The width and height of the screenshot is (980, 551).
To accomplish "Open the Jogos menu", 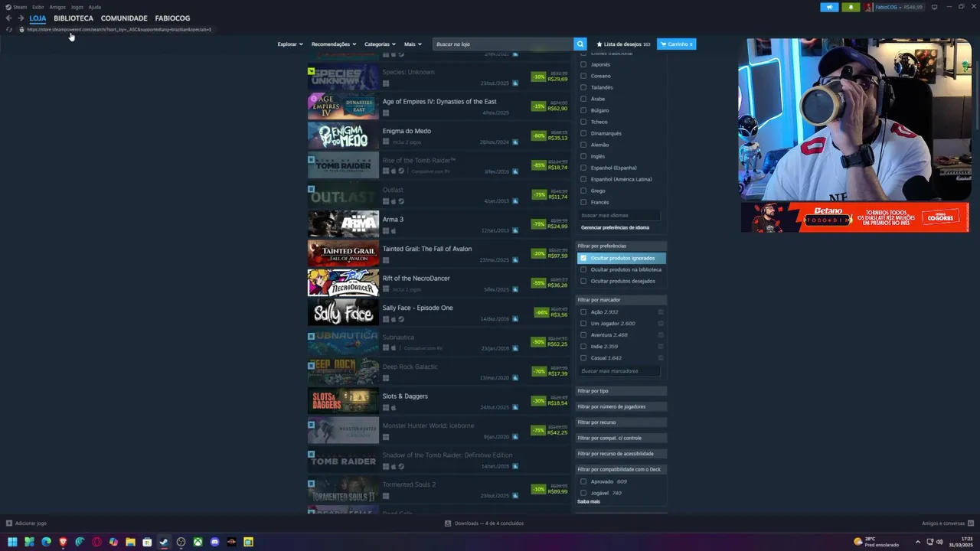I will (x=77, y=7).
